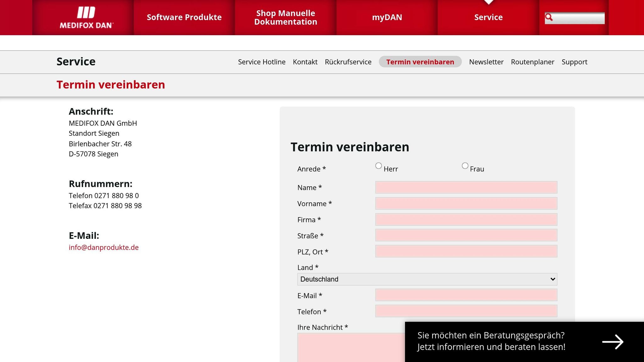Open the myDAN menu
The height and width of the screenshot is (362, 644).
coord(387,17)
